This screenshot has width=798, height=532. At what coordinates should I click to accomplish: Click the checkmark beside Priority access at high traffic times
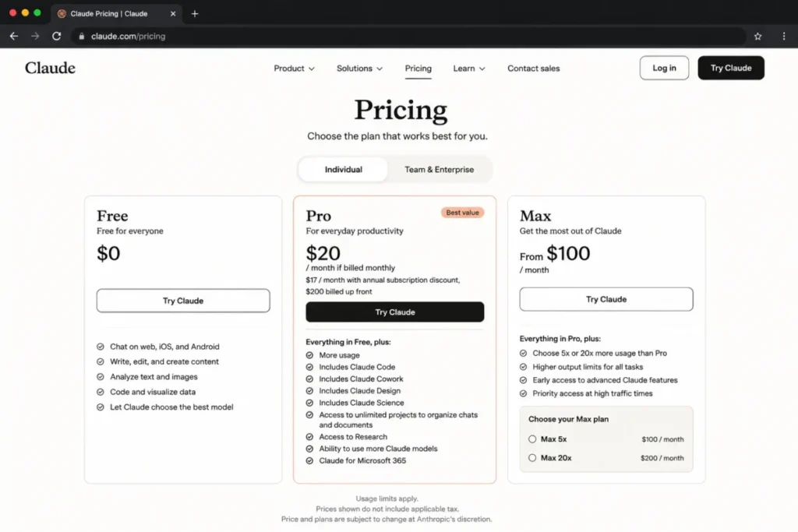pos(523,393)
